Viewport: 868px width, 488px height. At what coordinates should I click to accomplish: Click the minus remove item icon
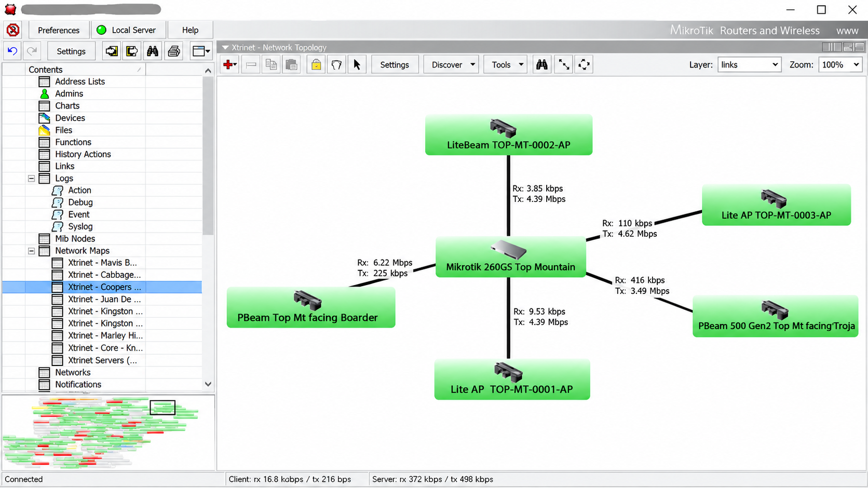(x=251, y=65)
